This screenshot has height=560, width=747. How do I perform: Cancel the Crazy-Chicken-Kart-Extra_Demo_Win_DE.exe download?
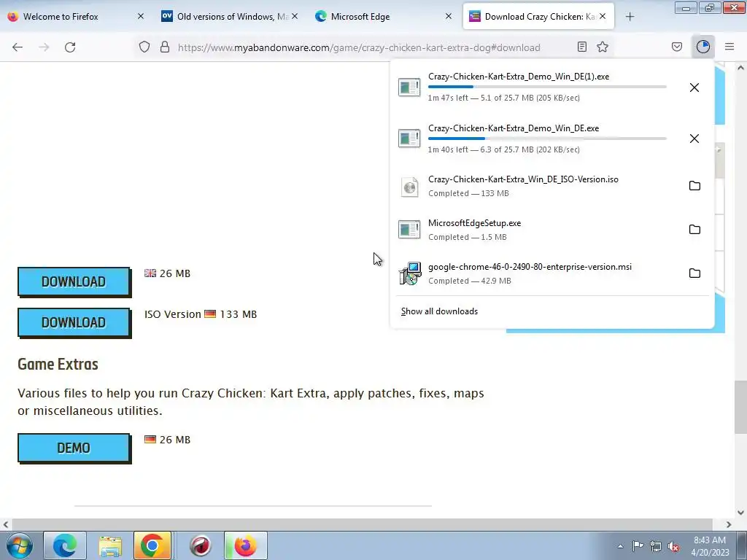point(694,139)
